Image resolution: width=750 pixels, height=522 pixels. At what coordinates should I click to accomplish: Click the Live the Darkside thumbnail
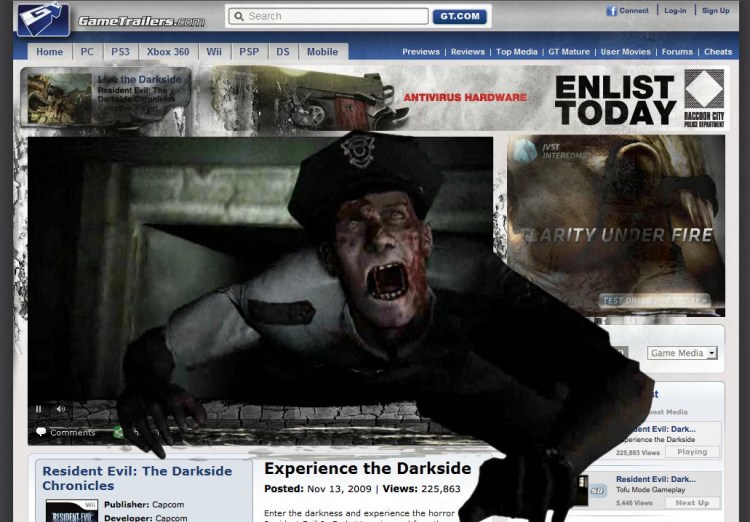click(60, 97)
